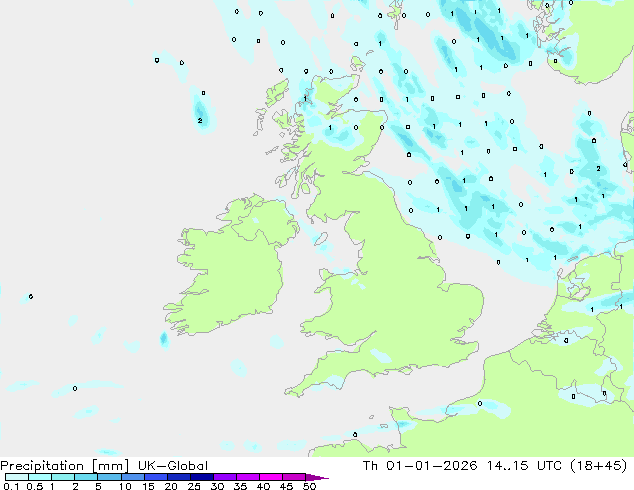
Task: Click the 25–30 mm dark blue swatch
Action: 201,477
